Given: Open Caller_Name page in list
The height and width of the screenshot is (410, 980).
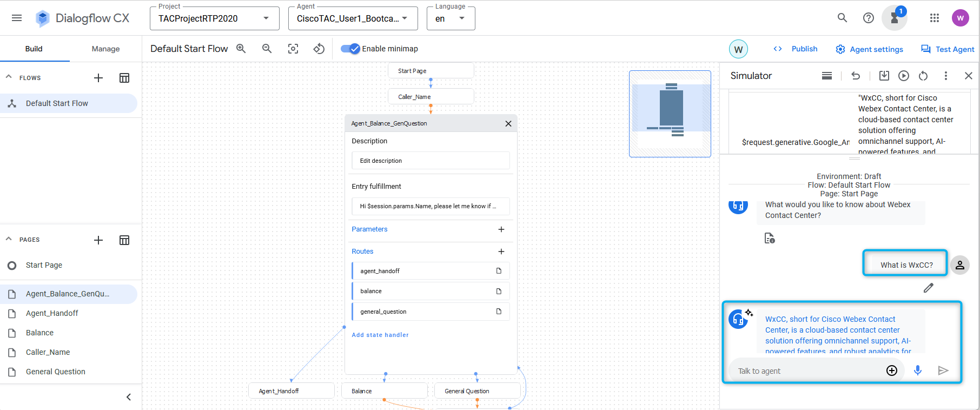Looking at the screenshot, I should (69, 352).
